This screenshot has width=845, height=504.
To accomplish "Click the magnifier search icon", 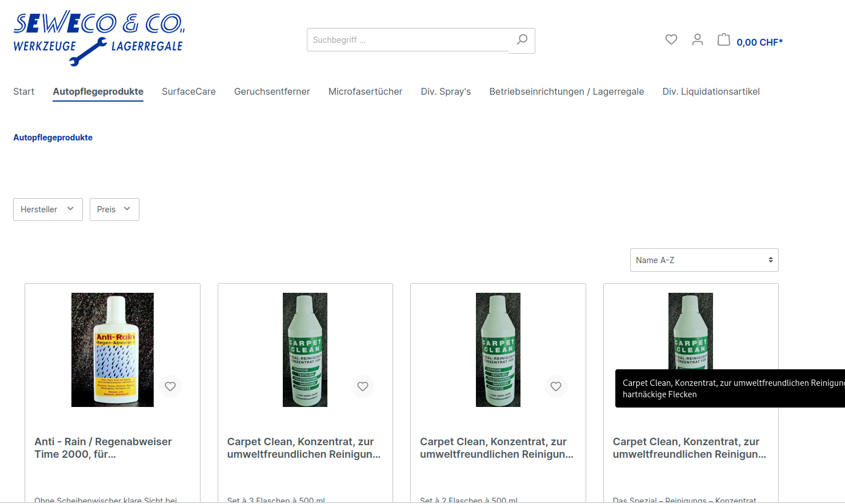I will (x=522, y=40).
